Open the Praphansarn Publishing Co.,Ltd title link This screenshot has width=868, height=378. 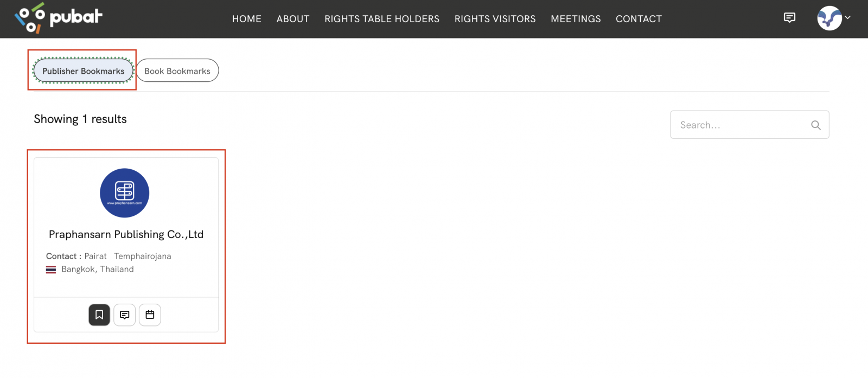tap(126, 234)
